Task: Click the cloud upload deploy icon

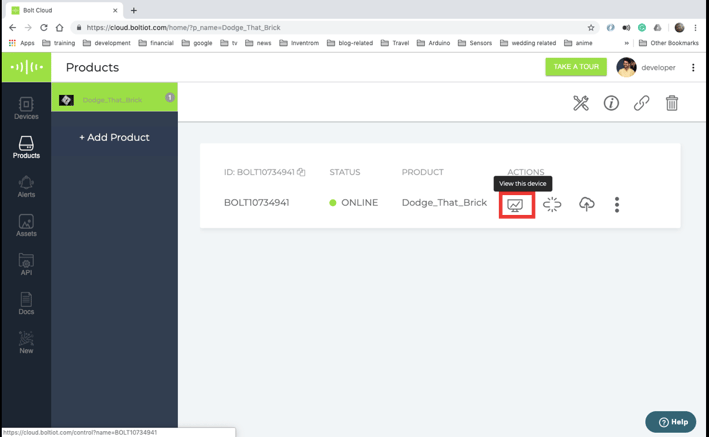Action: pyautogui.click(x=586, y=204)
